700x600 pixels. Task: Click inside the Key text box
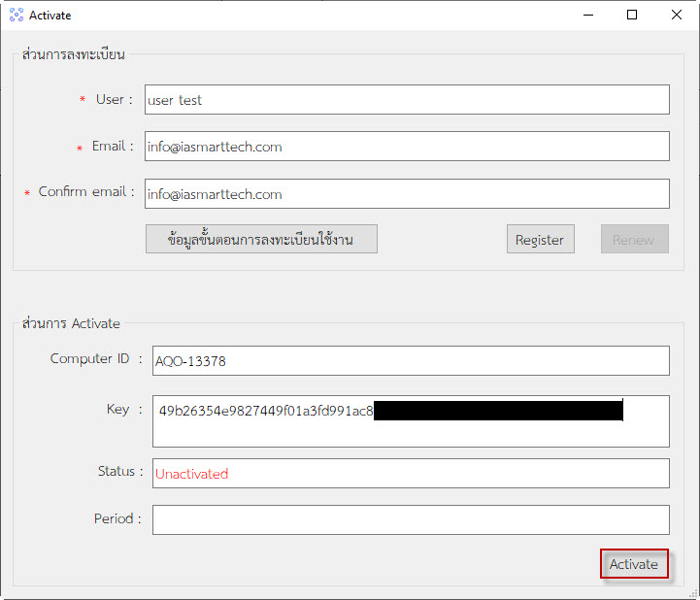(411, 421)
